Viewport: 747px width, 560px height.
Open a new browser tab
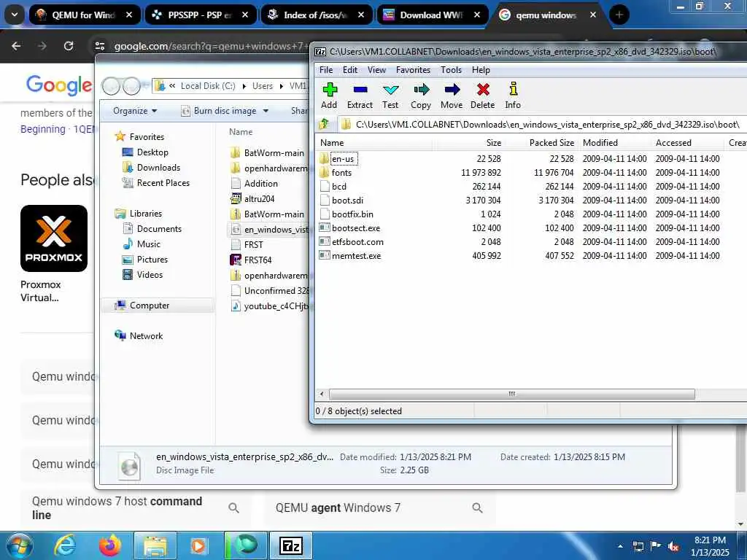pos(619,15)
